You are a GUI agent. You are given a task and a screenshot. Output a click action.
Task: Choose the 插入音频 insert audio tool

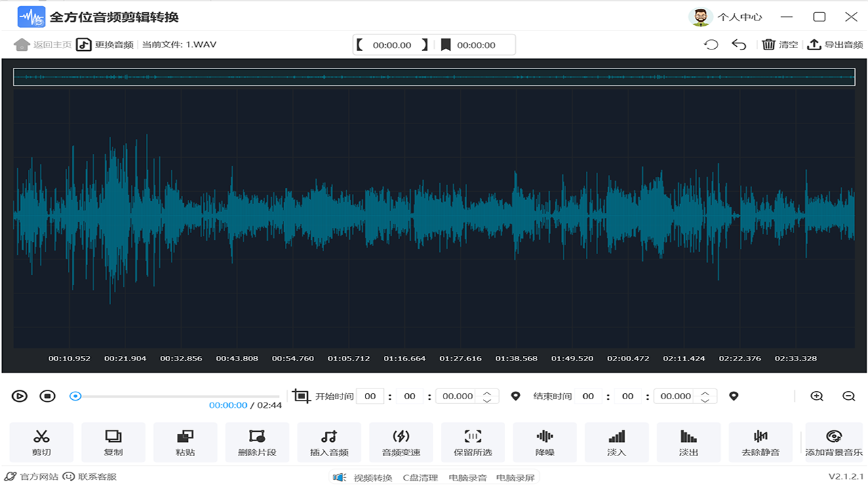(329, 443)
